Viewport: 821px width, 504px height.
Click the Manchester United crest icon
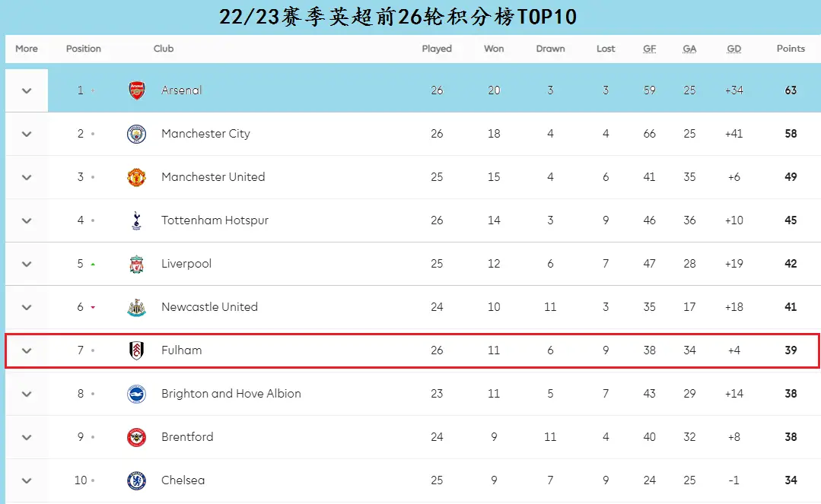pyautogui.click(x=137, y=177)
